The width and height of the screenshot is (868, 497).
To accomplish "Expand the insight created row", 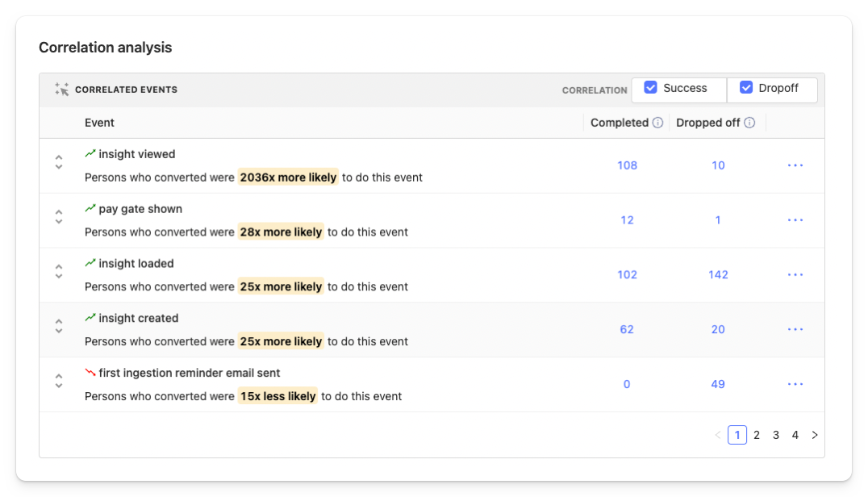I will 59,326.
